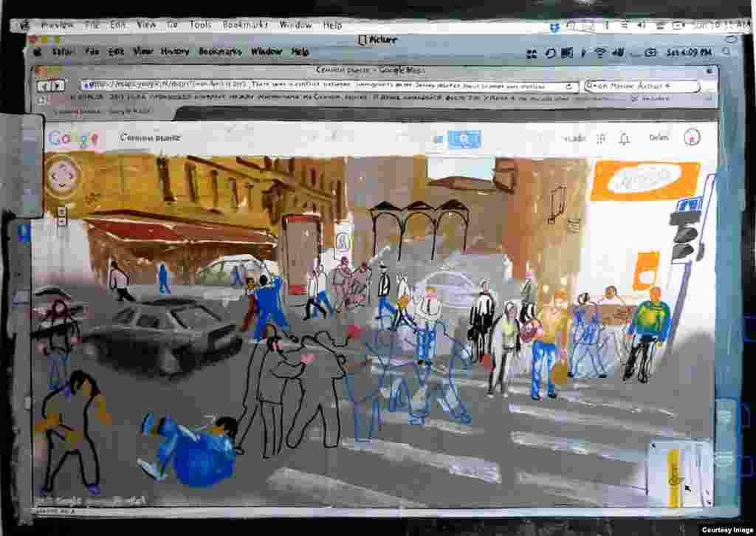This screenshot has height=536, width=756.
Task: Click the Google logo in Maps header
Action: (73, 139)
